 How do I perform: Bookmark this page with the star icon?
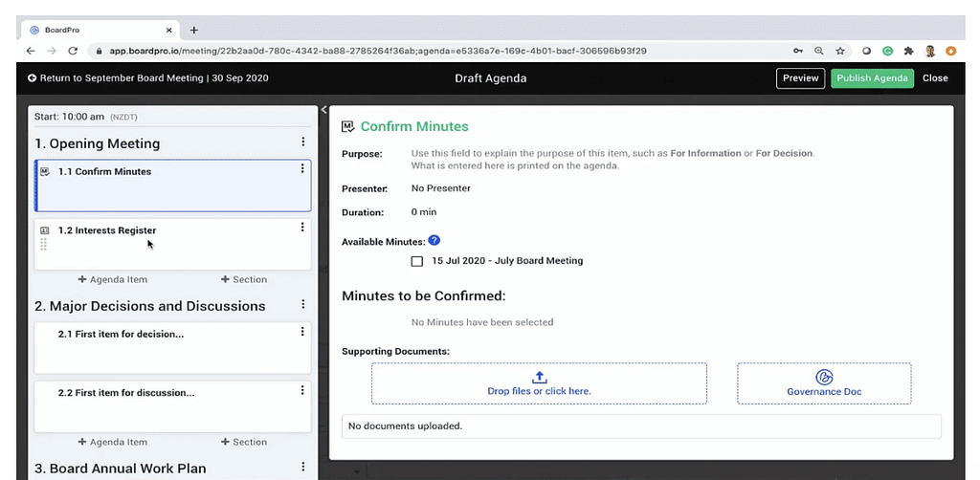(x=840, y=51)
